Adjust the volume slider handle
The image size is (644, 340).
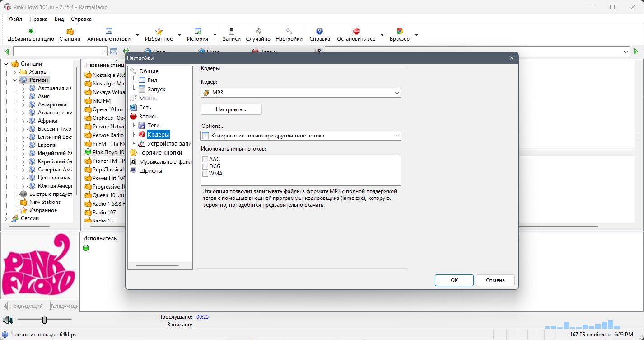[x=44, y=320]
